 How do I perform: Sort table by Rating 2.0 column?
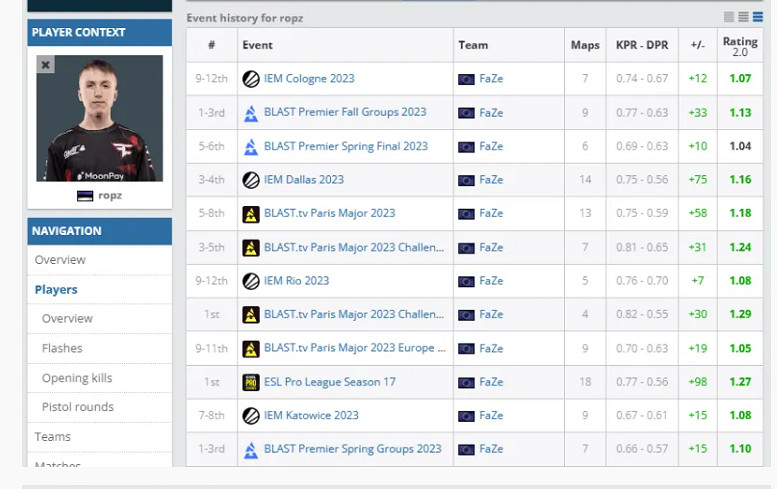click(741, 45)
